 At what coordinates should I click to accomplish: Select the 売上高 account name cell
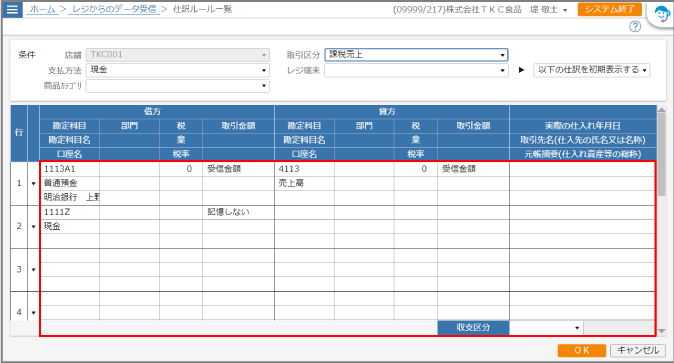click(x=305, y=183)
